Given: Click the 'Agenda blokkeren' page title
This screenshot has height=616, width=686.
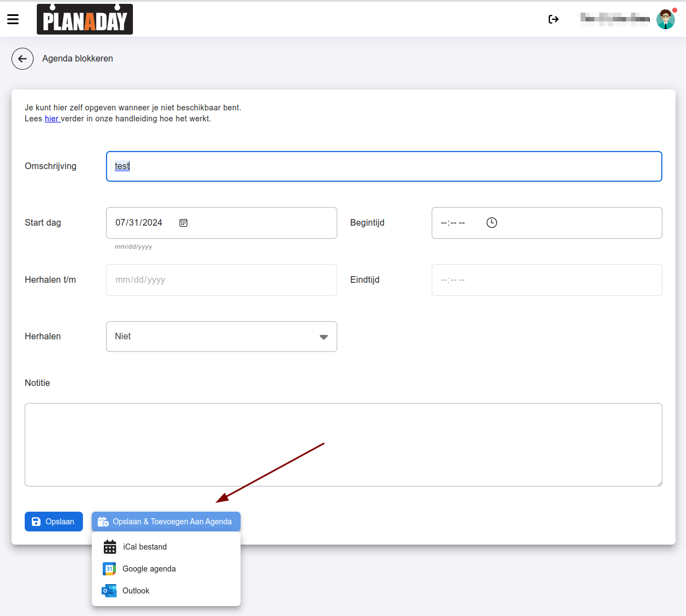Looking at the screenshot, I should point(77,59).
